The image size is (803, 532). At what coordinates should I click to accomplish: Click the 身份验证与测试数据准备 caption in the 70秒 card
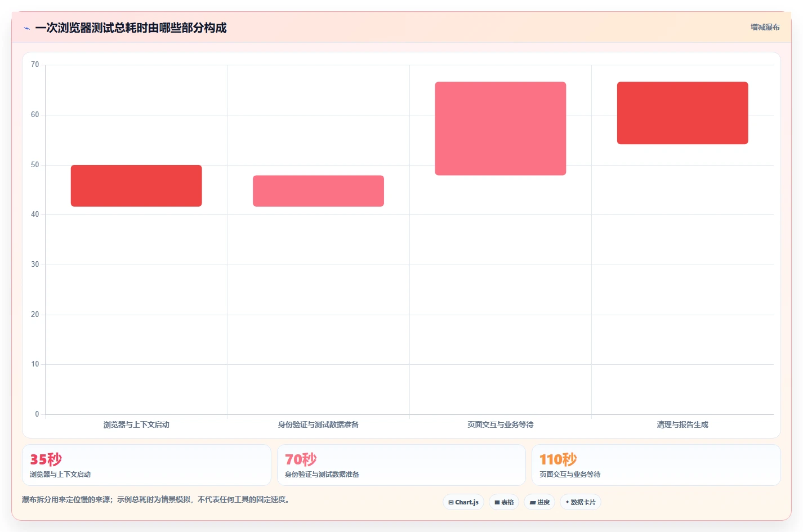[x=322, y=475]
